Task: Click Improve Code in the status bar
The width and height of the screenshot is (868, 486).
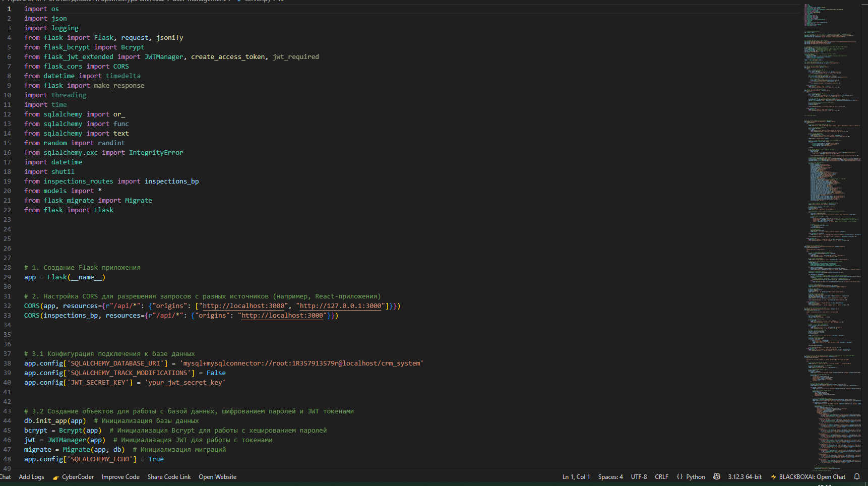Action: pos(120,477)
